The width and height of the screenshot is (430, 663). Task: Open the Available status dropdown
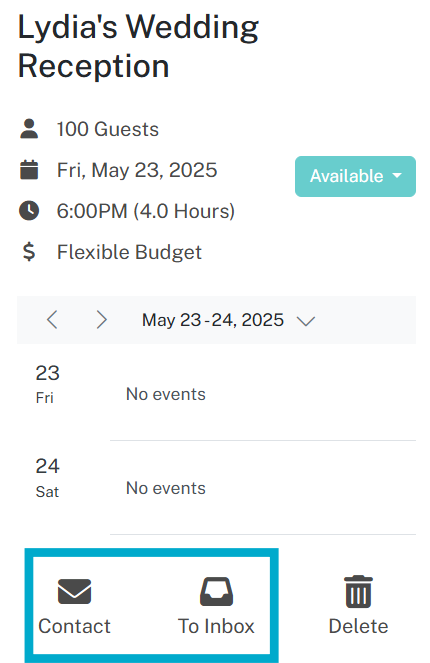355,176
